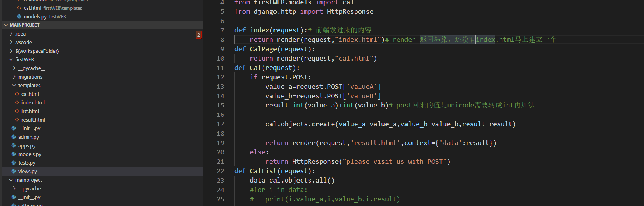Click the Python file icon beside tests.py
Viewport: 644px width, 206px height.
click(14, 163)
